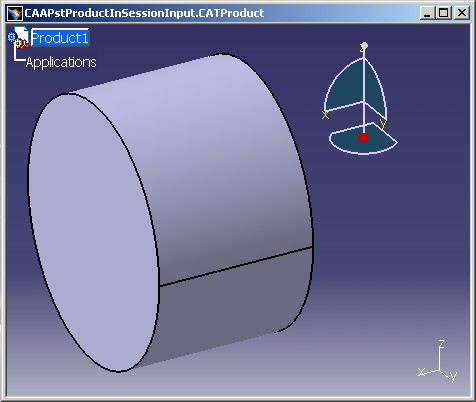Click the CATIA window icon in title bar
The image size is (476, 402).
click(15, 13)
